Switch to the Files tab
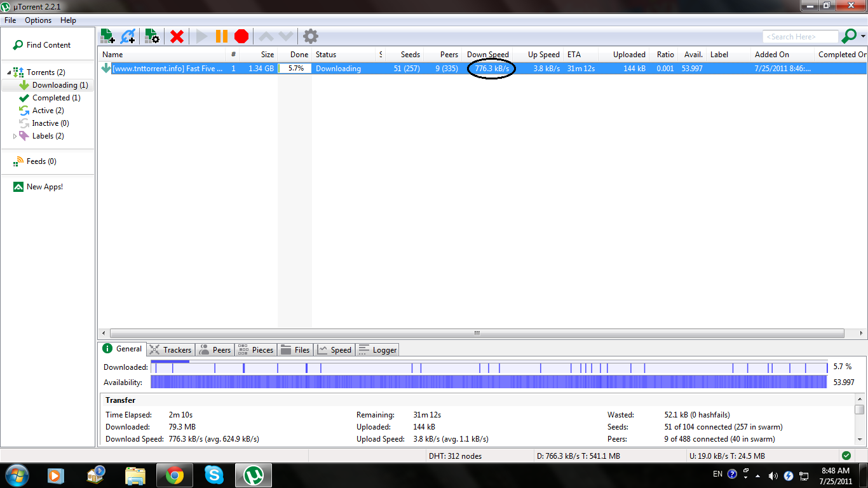 295,350
